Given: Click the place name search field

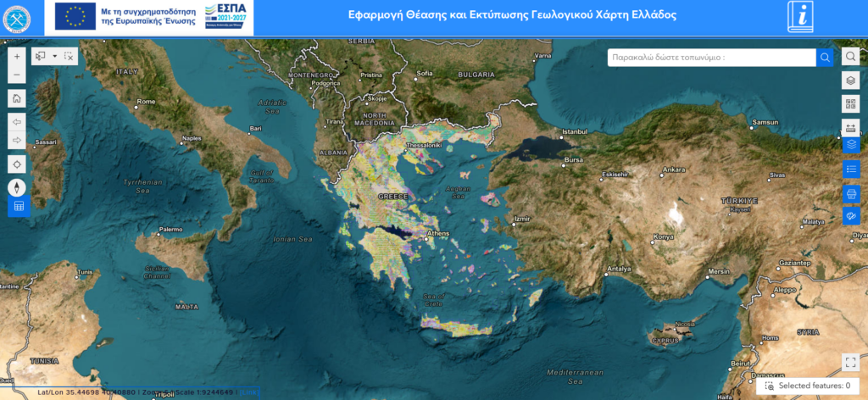Looking at the screenshot, I should click(711, 58).
